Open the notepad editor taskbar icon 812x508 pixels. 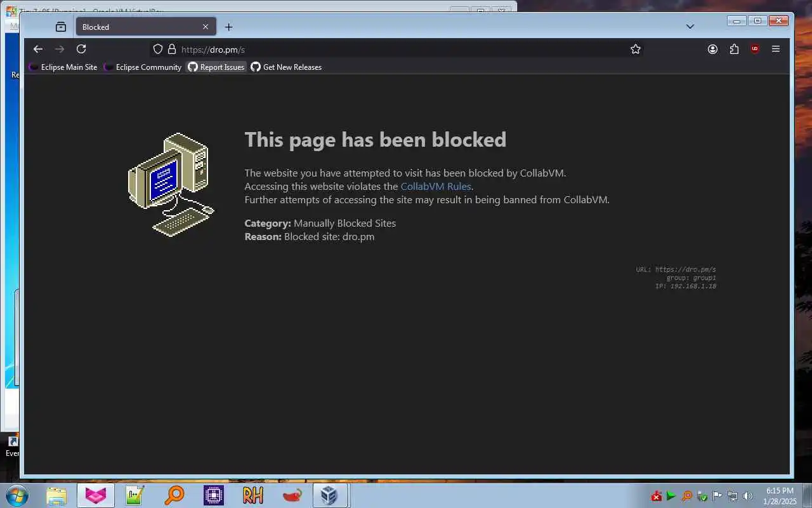coord(135,495)
